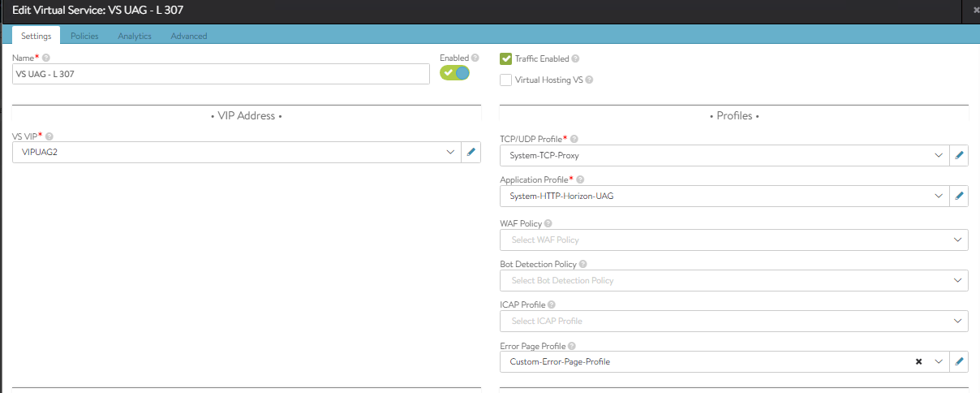The width and height of the screenshot is (980, 393).
Task: Switch to the Settings tab
Action: (x=37, y=36)
